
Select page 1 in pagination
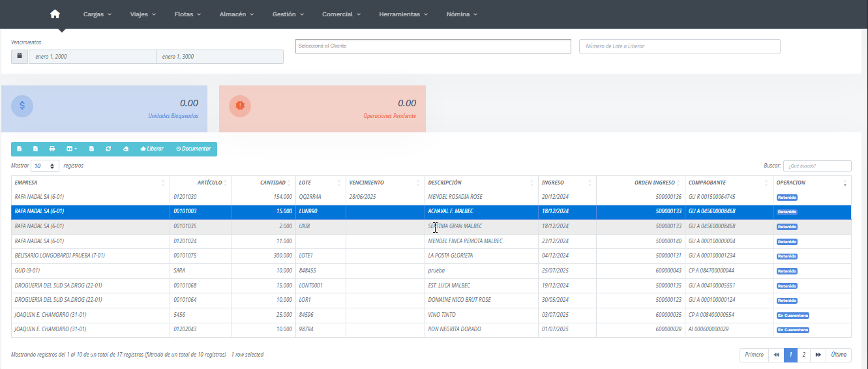pyautogui.click(x=790, y=355)
